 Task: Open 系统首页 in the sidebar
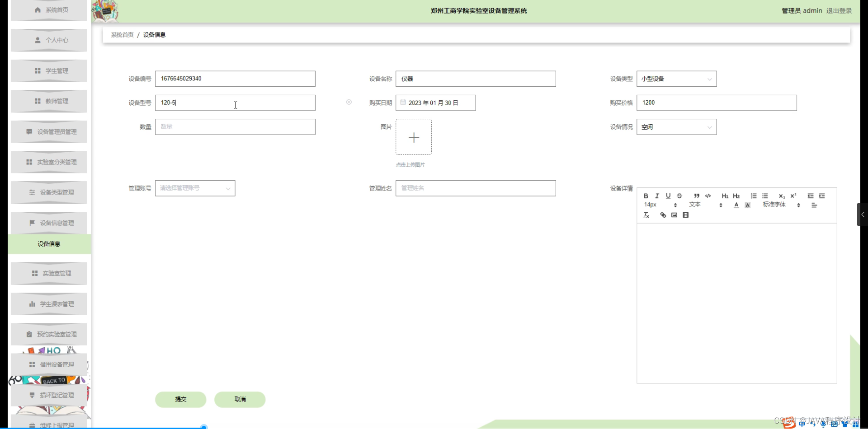[x=49, y=10]
